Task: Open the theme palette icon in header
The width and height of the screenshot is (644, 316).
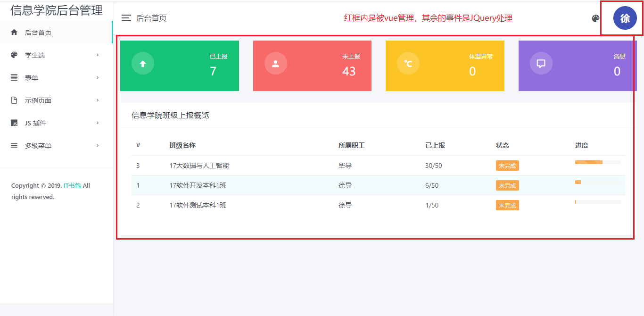Action: point(595,18)
